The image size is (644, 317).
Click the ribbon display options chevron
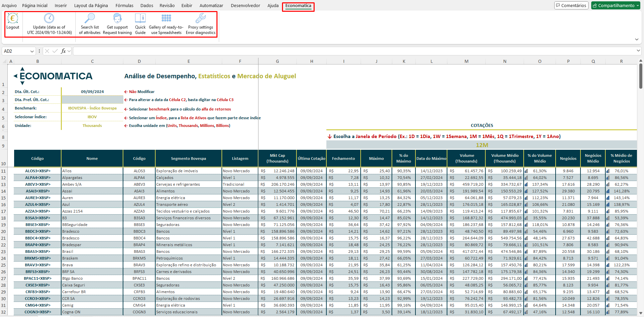point(637,40)
